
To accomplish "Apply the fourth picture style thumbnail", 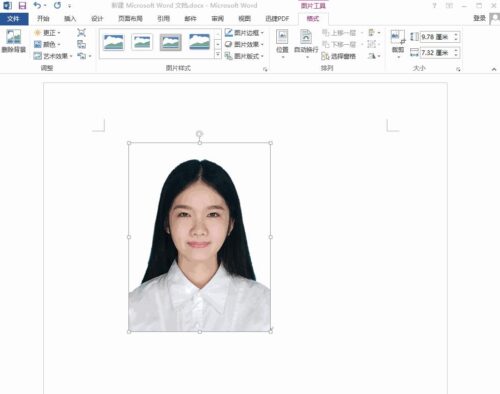I will (199, 42).
